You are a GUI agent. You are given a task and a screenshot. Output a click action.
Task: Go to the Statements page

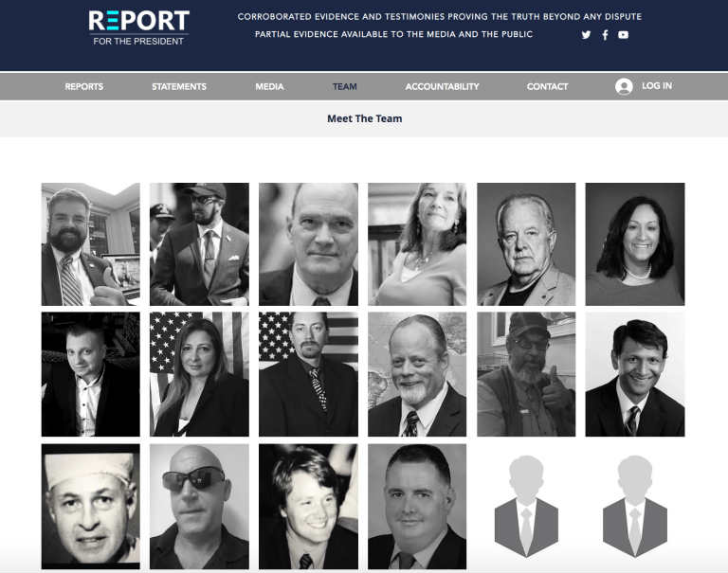(x=179, y=87)
